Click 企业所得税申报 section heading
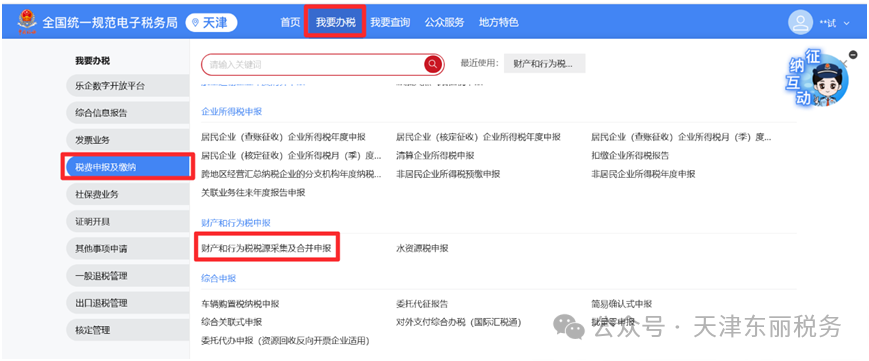This screenshot has height=361, width=869. [232, 111]
